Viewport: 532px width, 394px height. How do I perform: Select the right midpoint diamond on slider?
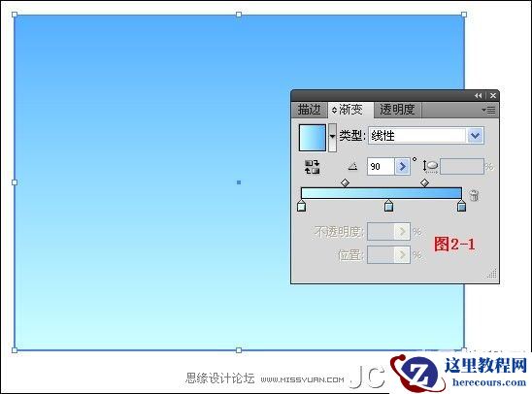point(424,183)
